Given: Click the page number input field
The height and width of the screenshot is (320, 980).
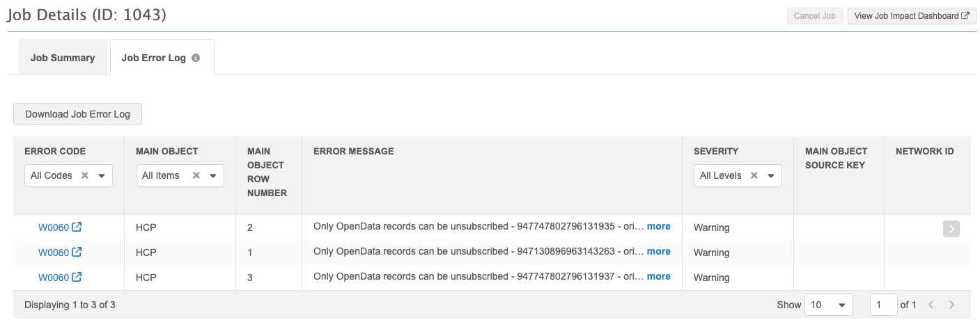Looking at the screenshot, I should click(x=883, y=305).
